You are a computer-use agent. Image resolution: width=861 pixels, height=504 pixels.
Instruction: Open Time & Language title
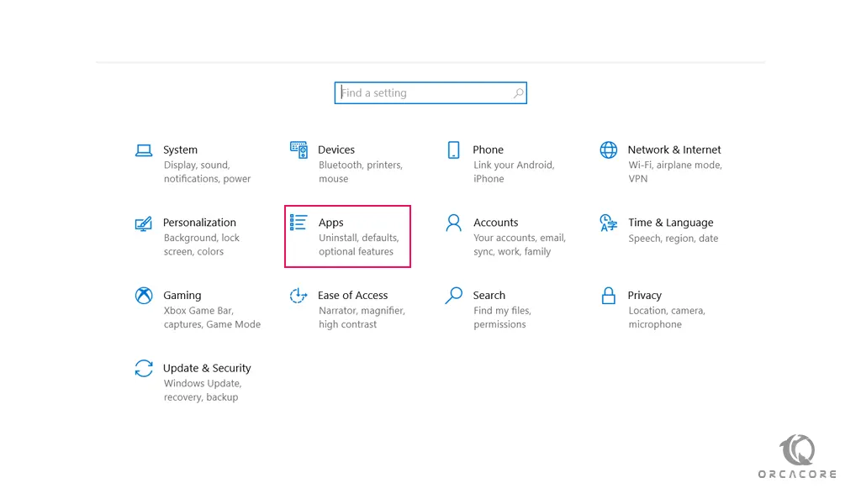click(x=671, y=223)
